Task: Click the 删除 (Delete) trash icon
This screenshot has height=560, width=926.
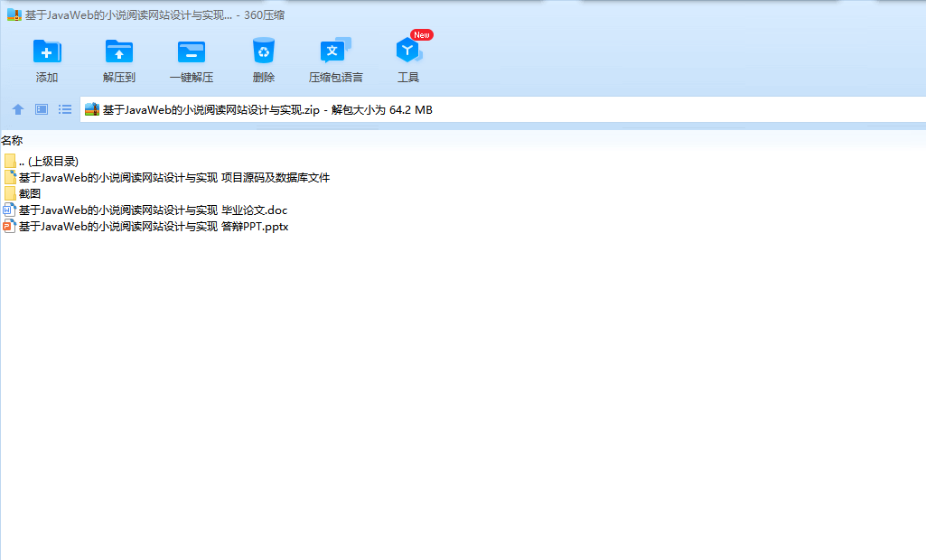Action: [x=264, y=51]
